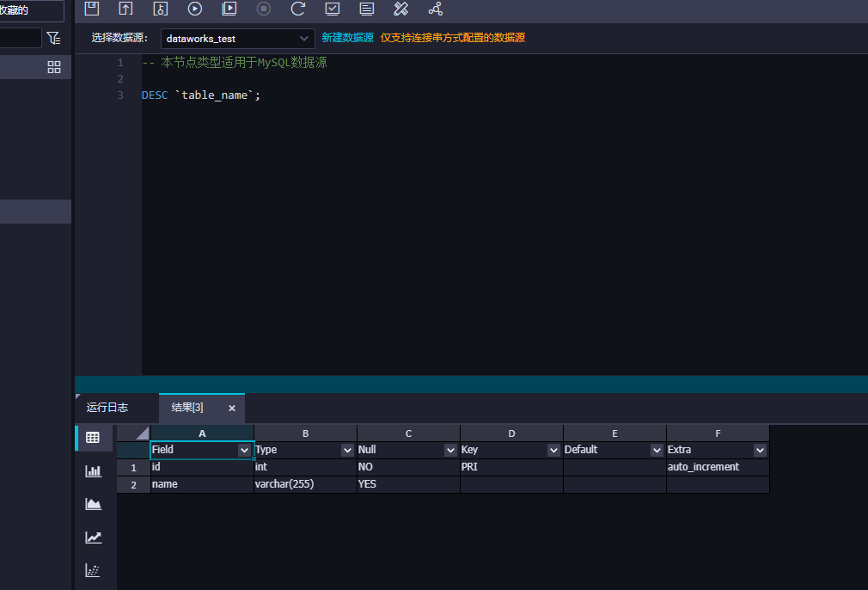The image size is (868, 590).
Task: Click the Save icon in toolbar
Action: pos(92,9)
